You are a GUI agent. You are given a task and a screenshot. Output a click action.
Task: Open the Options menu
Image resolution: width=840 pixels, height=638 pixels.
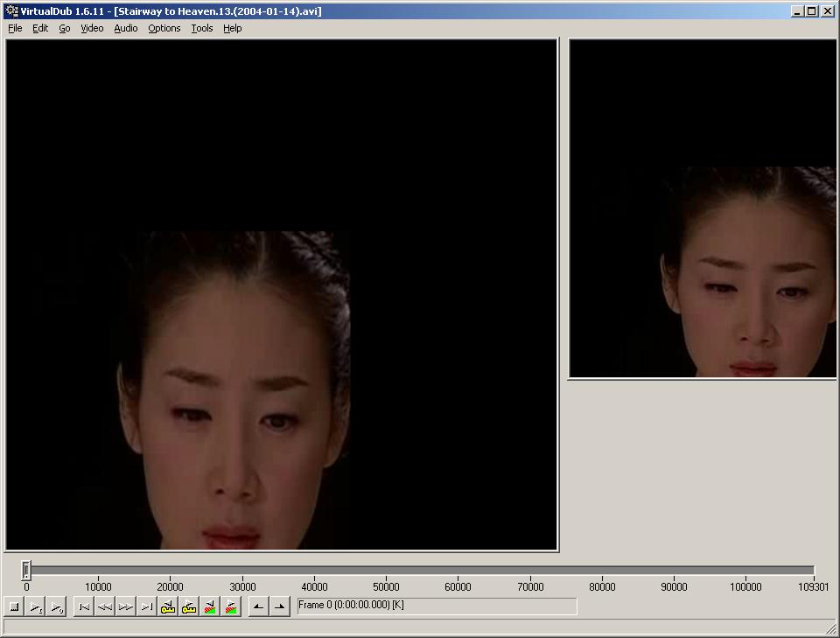click(164, 28)
